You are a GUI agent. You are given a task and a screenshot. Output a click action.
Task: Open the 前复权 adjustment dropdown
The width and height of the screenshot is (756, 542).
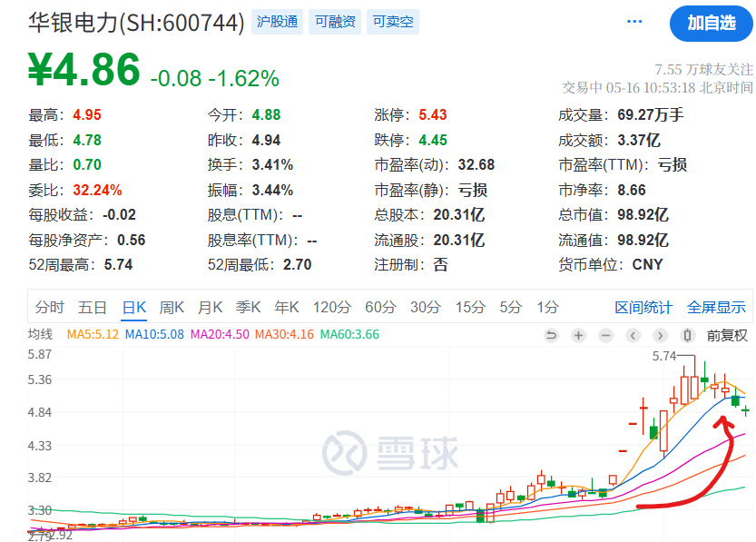click(727, 335)
